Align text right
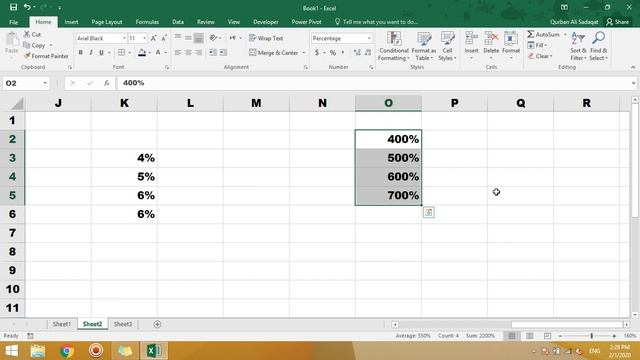This screenshot has width=640, height=360. pyautogui.click(x=198, y=52)
